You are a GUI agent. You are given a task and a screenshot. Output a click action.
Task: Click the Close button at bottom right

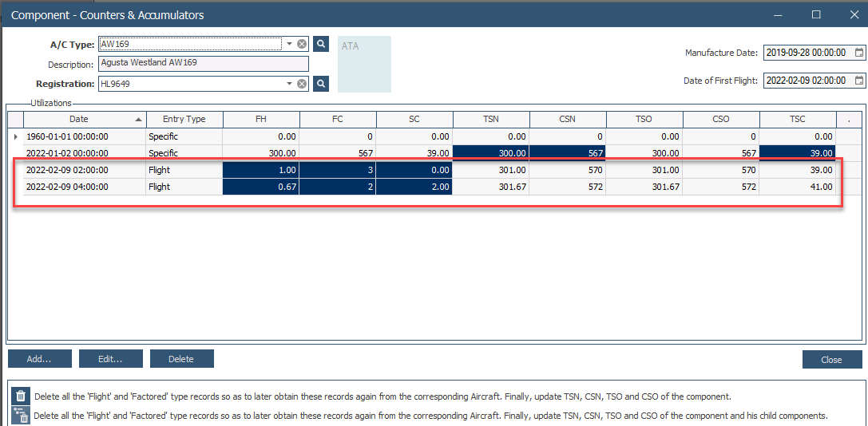click(831, 360)
